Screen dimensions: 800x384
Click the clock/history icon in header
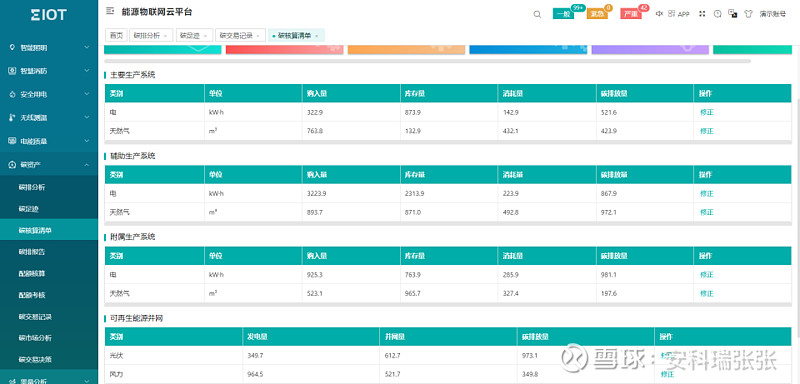pos(717,14)
